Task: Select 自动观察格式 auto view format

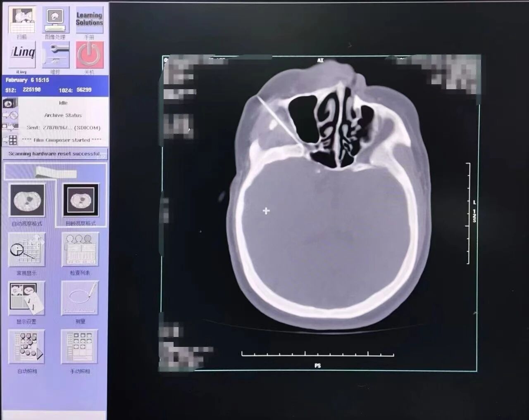Action: [x=27, y=201]
